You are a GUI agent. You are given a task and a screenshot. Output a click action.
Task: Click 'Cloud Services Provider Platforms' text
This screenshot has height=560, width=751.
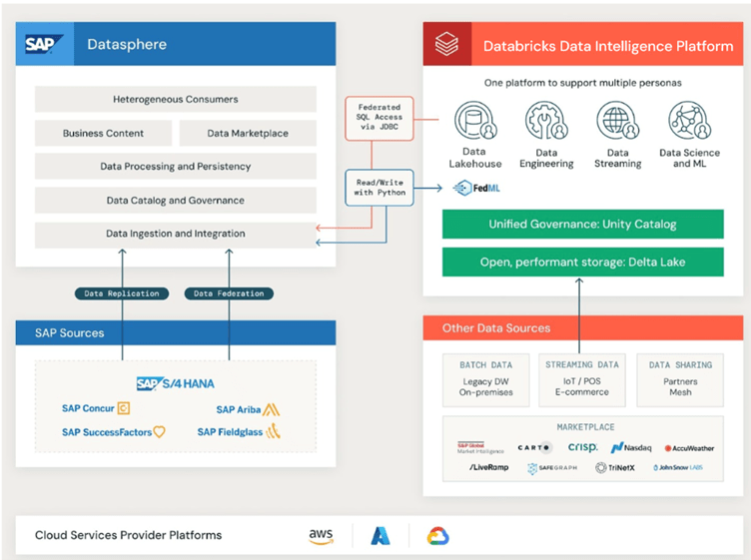[x=129, y=535]
